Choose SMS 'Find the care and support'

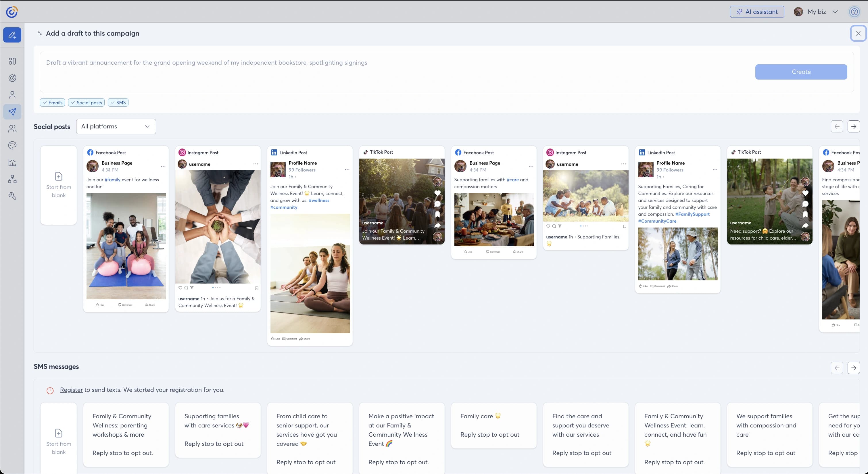[x=586, y=434]
